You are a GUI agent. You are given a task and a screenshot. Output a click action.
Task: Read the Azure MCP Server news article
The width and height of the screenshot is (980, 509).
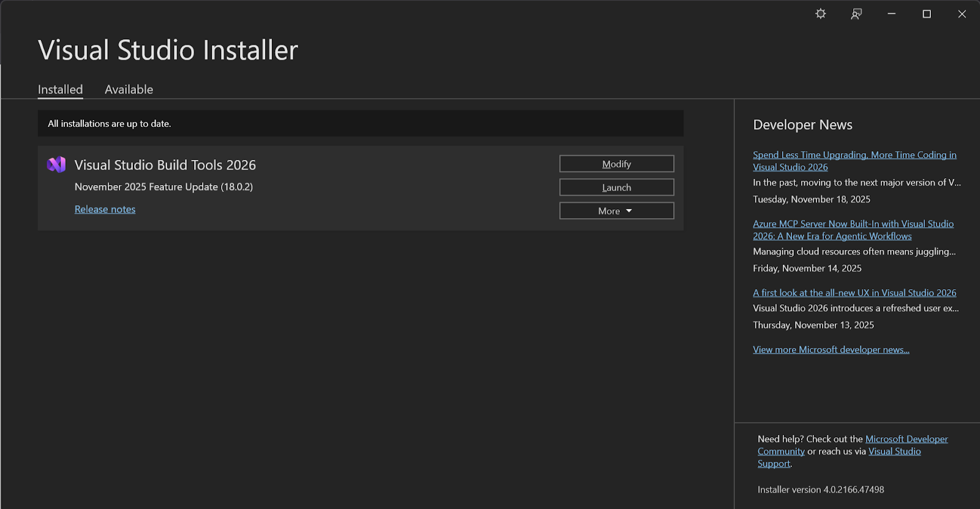[x=853, y=224]
